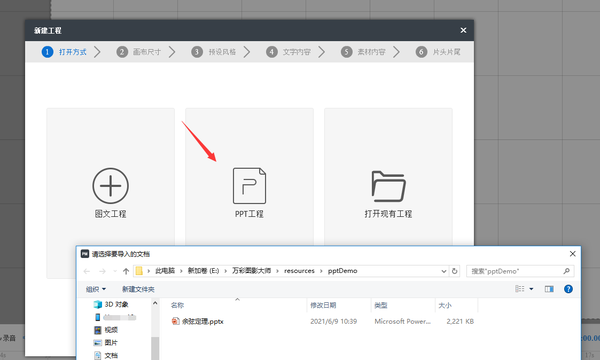The height and width of the screenshot is (360, 600).
Task: Select step 6 片头片尾 tab
Action: [438, 52]
